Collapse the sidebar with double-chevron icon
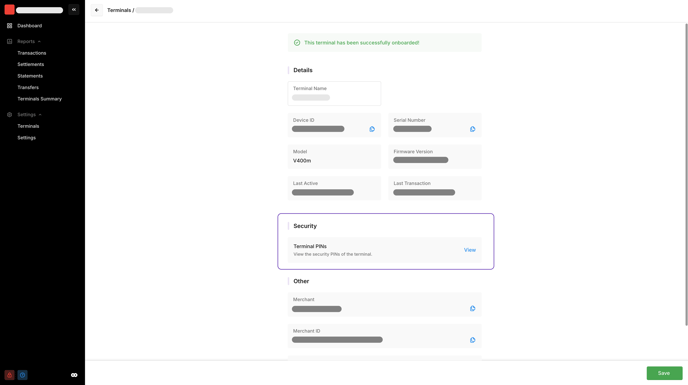This screenshot has width=688, height=385. tap(74, 10)
